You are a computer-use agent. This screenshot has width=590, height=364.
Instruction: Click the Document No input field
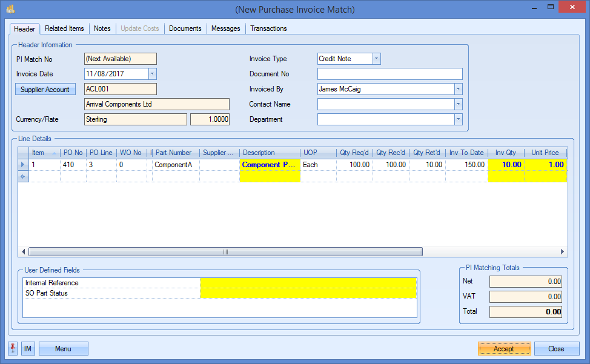pyautogui.click(x=389, y=74)
